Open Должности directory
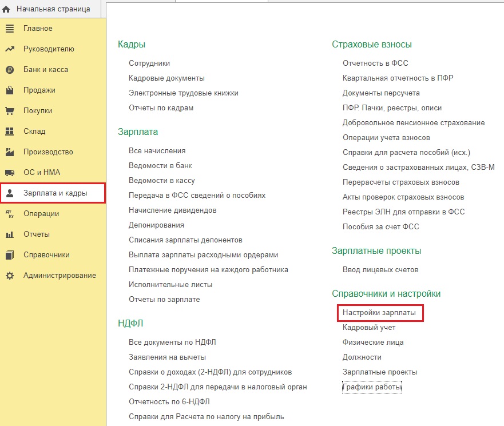The image size is (504, 426). pyautogui.click(x=362, y=357)
